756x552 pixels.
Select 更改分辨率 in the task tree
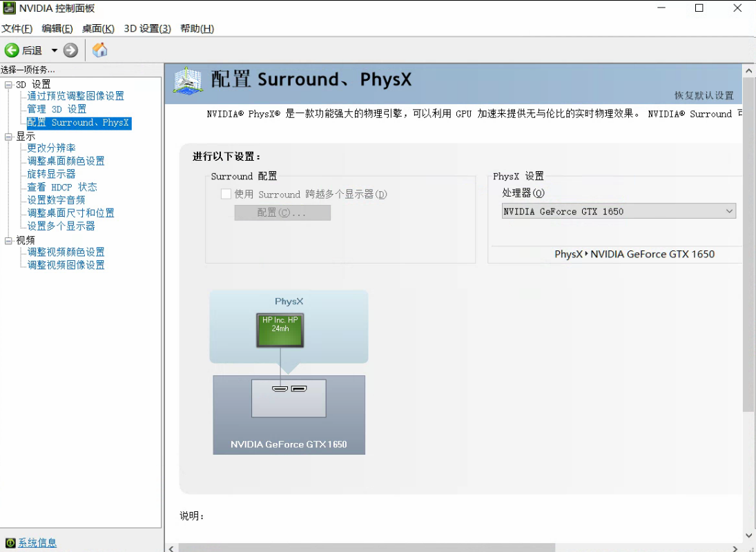[52, 148]
